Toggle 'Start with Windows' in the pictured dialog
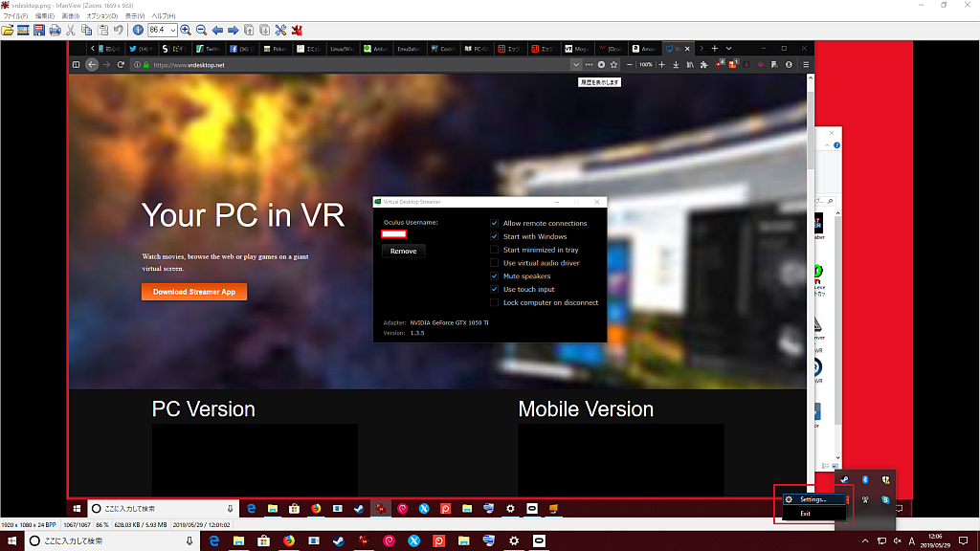Screen dimensions: 980x551 click(x=495, y=236)
